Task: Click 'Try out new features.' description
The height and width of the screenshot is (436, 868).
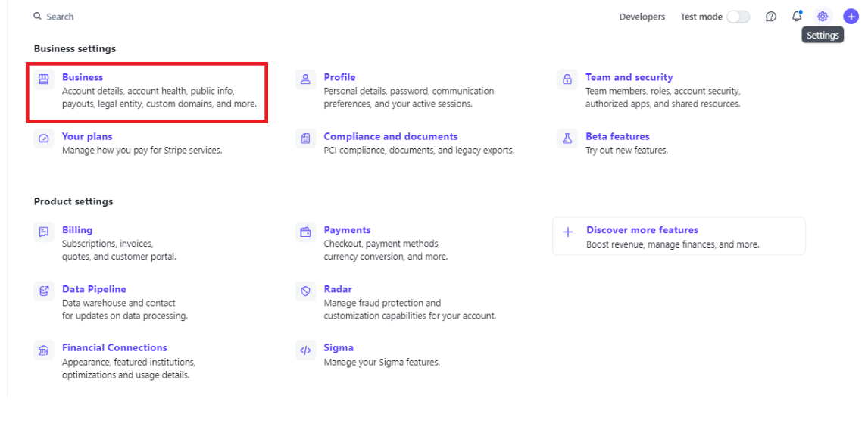Action: click(x=626, y=150)
